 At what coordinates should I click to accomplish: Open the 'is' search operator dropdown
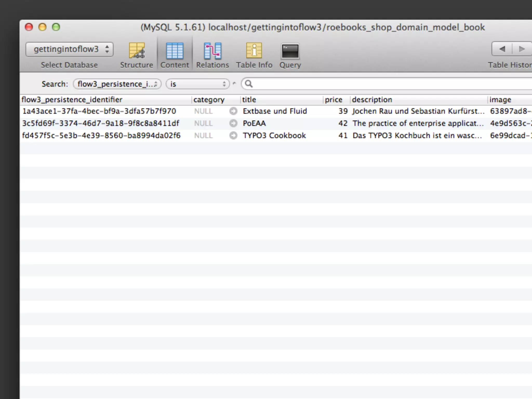198,84
